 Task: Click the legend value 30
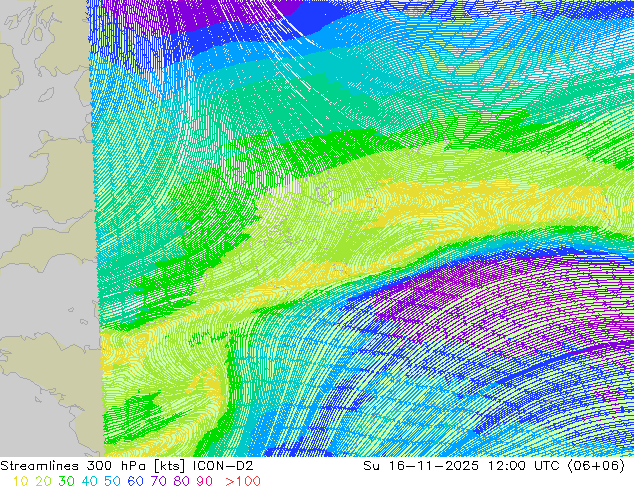pyautogui.click(x=66, y=481)
